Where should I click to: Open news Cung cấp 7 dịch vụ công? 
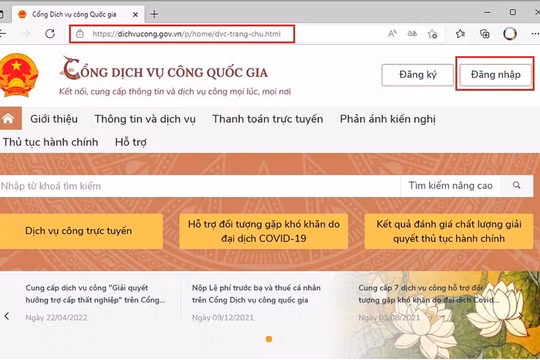(428, 294)
